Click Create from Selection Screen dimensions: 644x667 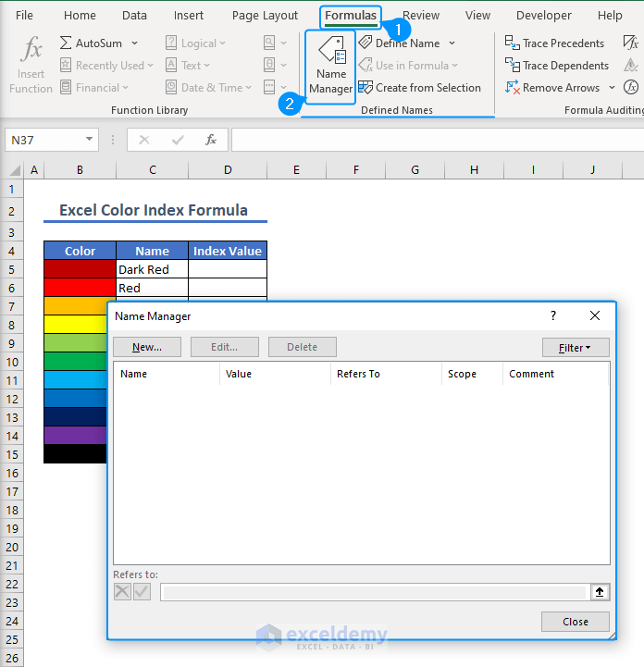tap(420, 88)
